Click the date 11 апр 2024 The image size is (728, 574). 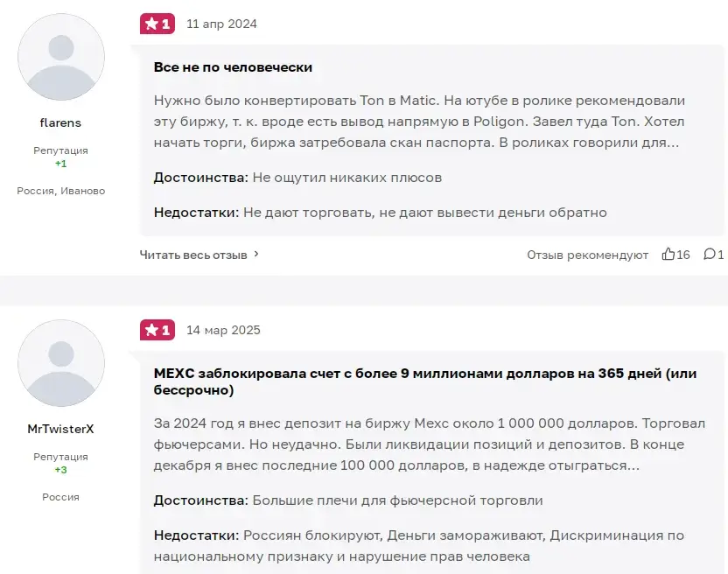(221, 24)
